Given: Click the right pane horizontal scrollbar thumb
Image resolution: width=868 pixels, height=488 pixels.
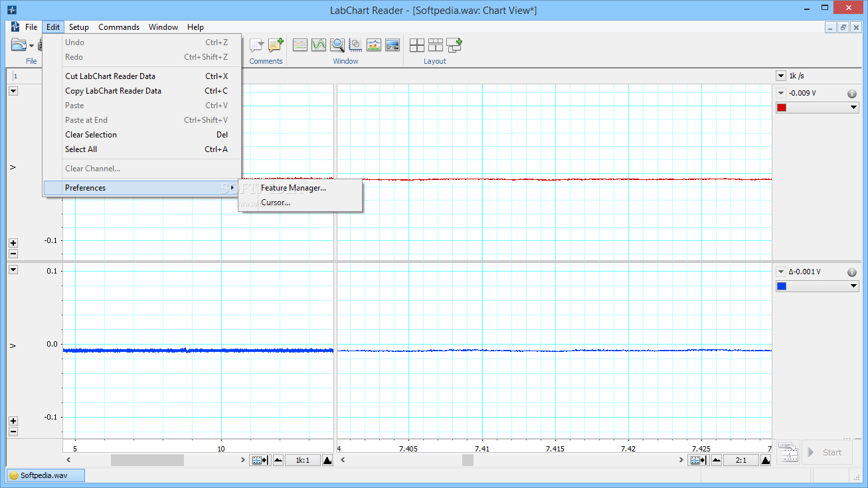Looking at the screenshot, I should click(x=468, y=460).
